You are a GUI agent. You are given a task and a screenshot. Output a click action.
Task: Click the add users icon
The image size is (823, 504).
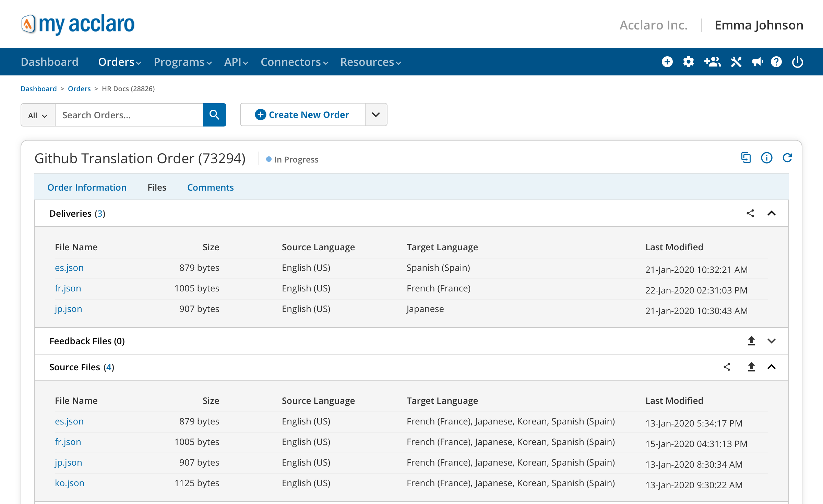click(712, 62)
